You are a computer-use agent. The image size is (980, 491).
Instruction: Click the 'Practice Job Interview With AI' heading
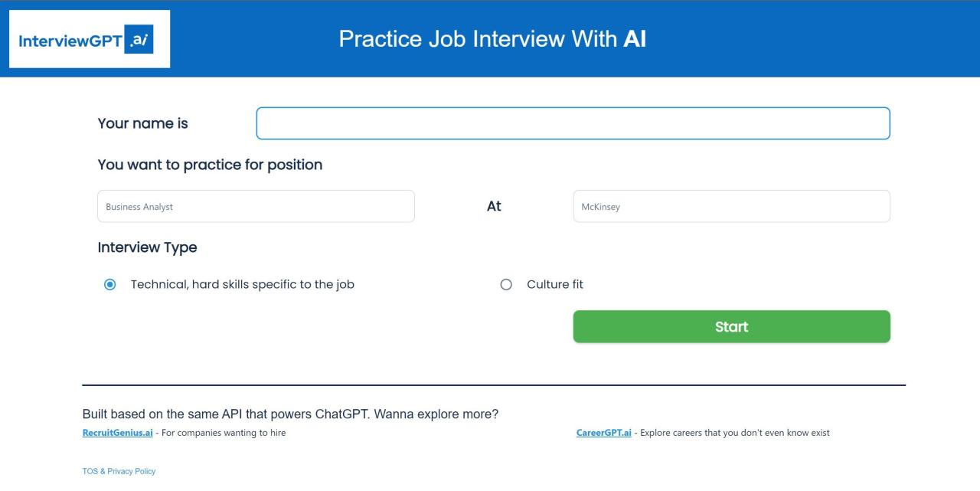coord(492,39)
